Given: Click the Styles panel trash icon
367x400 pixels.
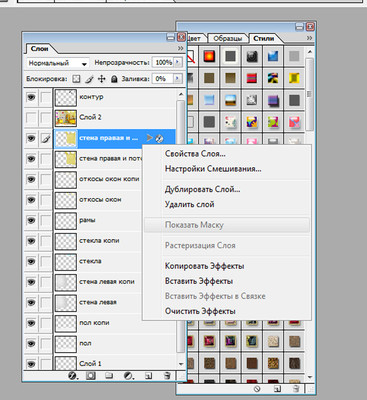Looking at the screenshot, I should tap(296, 389).
